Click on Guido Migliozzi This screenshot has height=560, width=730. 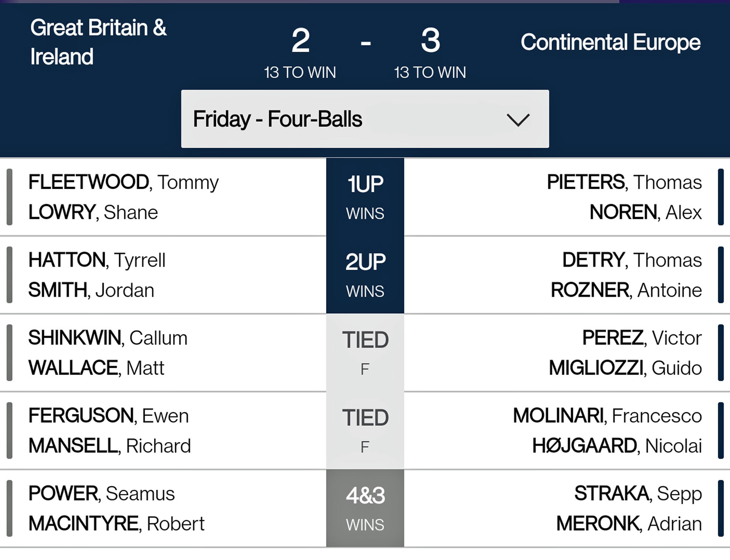pyautogui.click(x=625, y=368)
